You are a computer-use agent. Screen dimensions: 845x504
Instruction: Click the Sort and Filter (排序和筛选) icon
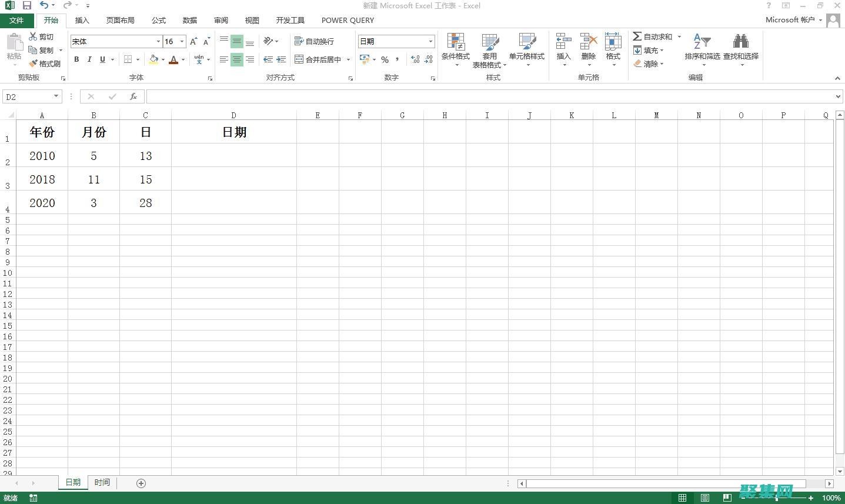702,42
